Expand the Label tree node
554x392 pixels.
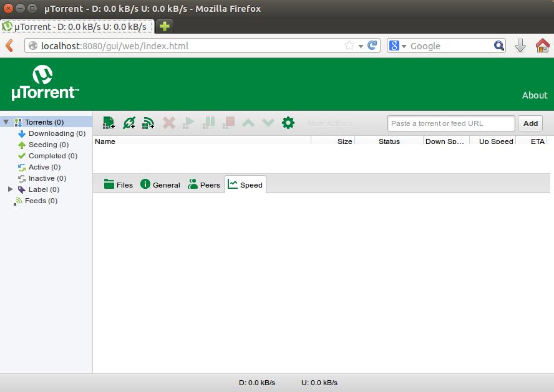point(10,189)
